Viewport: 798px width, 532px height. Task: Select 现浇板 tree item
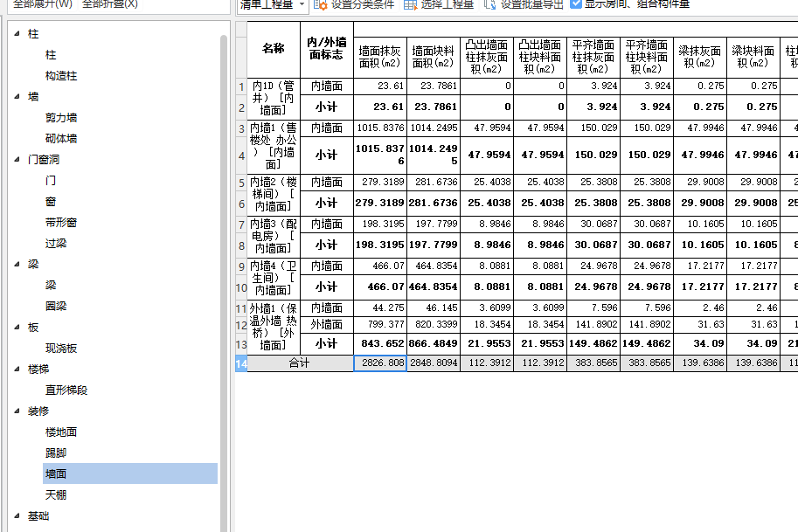(61, 348)
